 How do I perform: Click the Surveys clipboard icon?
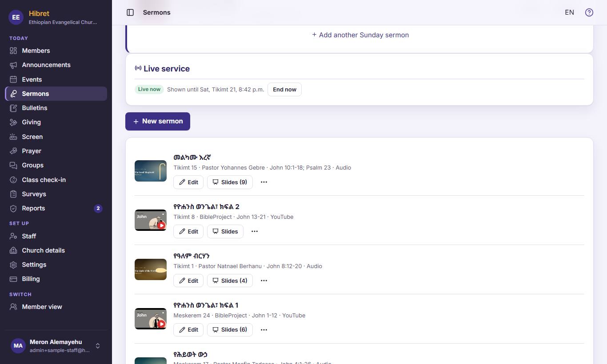13,194
